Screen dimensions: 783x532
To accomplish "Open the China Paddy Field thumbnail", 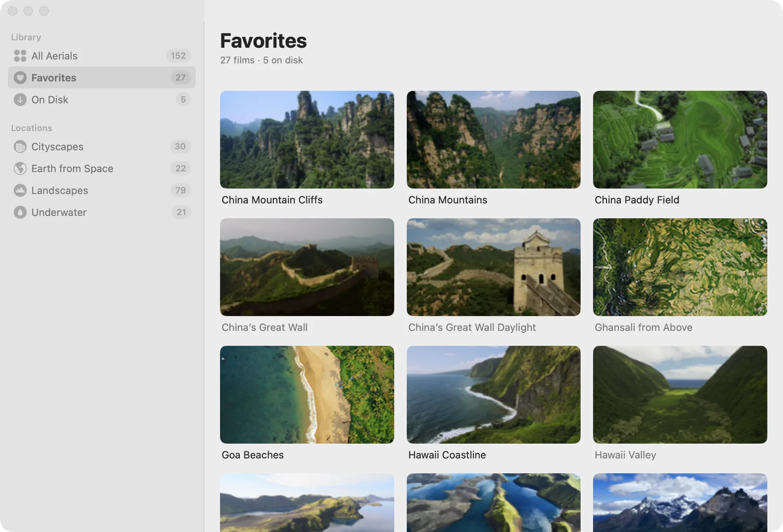I will pyautogui.click(x=680, y=140).
